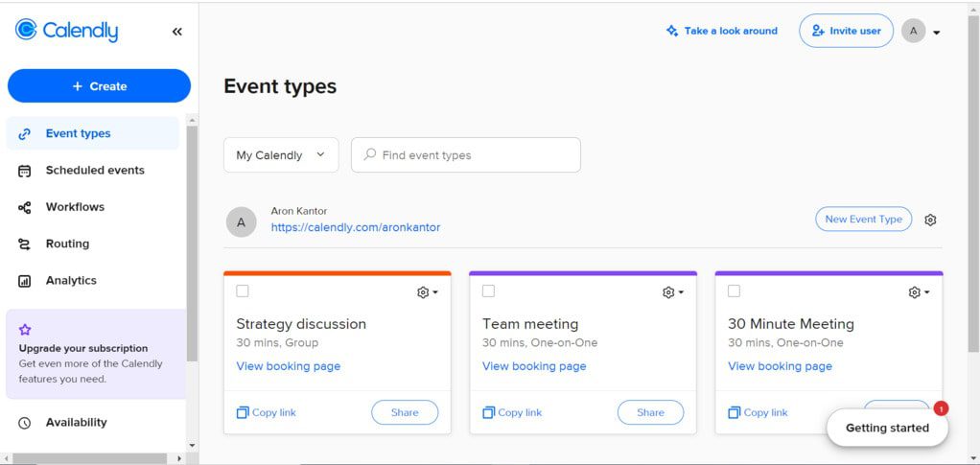Click New Event Type button

[863, 219]
